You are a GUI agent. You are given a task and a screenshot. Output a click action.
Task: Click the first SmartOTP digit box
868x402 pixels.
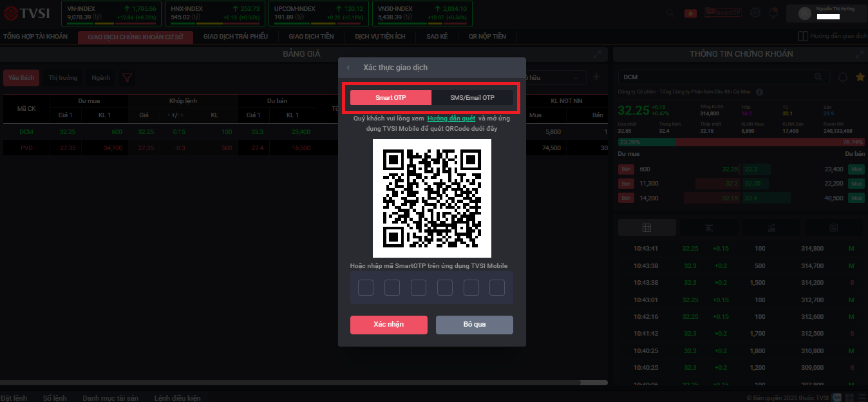point(366,288)
